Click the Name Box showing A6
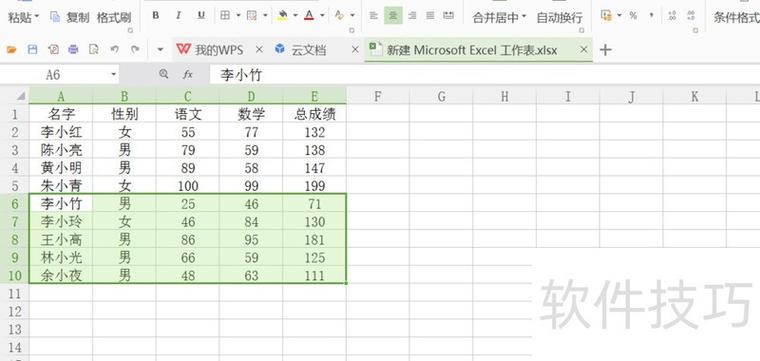Image resolution: width=760 pixels, height=361 pixels. point(54,75)
